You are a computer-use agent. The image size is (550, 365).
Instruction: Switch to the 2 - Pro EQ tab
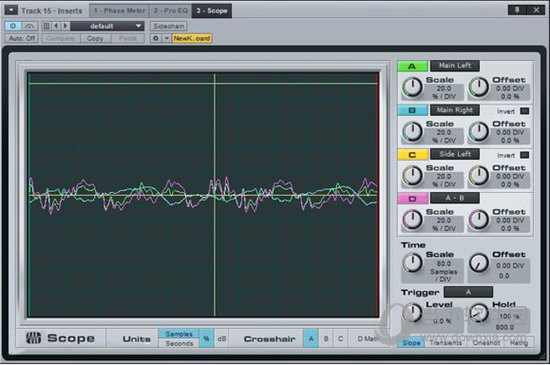point(170,11)
